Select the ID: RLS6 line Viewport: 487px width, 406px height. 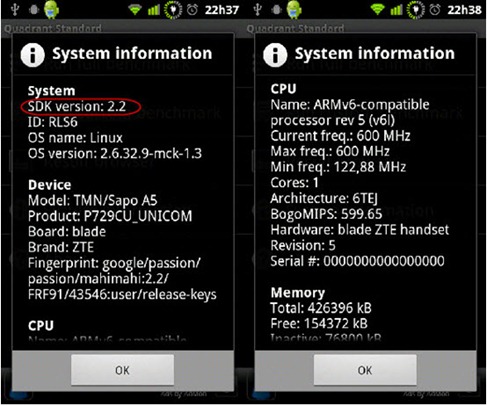click(x=53, y=122)
